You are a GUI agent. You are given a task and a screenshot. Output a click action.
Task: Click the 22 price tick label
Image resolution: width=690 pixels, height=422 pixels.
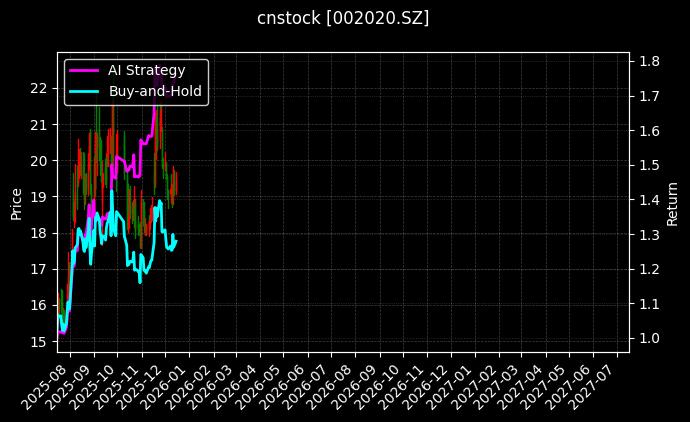tap(39, 88)
